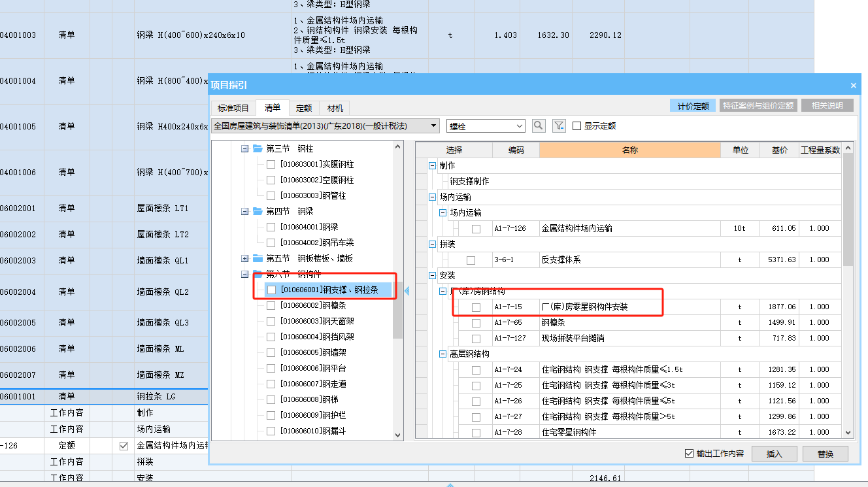The width and height of the screenshot is (868, 487).
Task: Switch to the 定额 tab
Action: point(304,108)
